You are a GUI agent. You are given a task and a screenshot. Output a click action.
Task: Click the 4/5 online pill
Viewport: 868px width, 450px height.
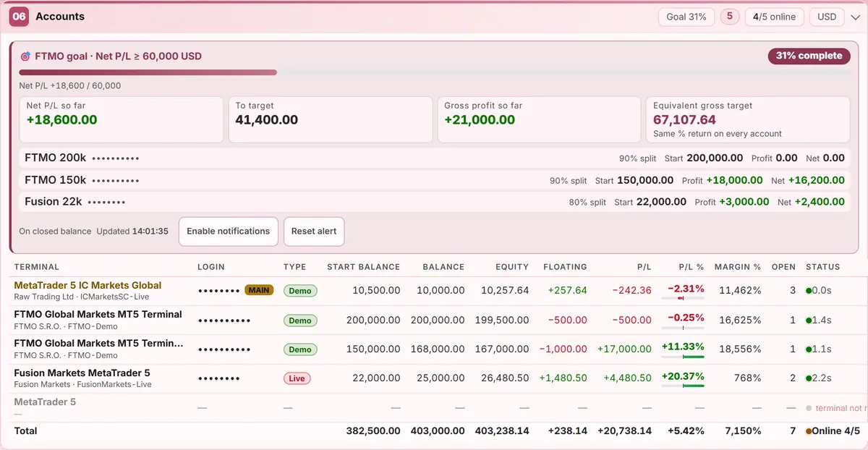pos(774,17)
